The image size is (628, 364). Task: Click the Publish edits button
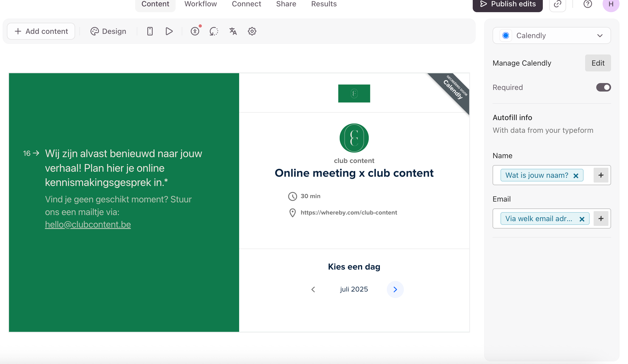click(507, 4)
